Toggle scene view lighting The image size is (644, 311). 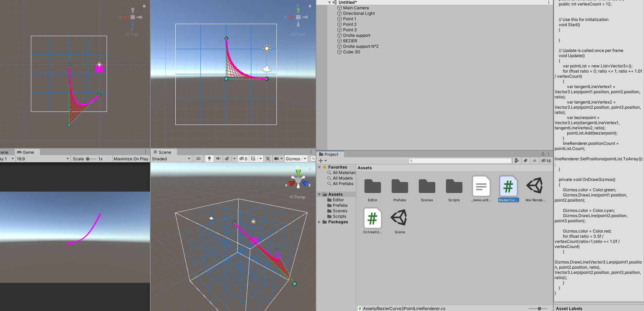pos(210,159)
